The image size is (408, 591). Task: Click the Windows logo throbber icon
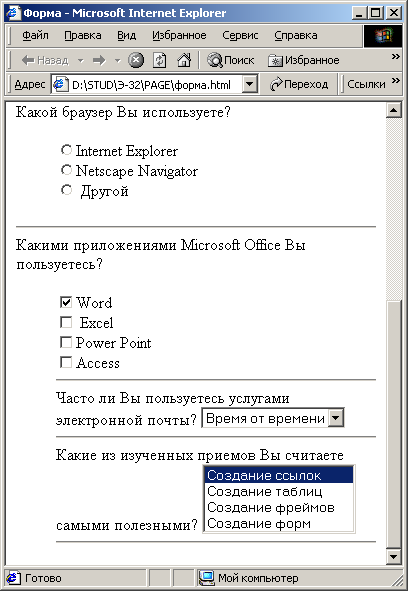pos(383,36)
